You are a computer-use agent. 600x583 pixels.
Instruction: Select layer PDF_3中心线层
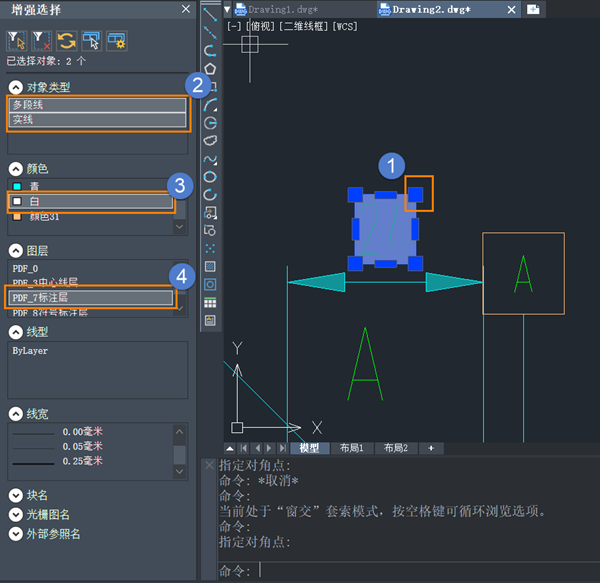91,283
